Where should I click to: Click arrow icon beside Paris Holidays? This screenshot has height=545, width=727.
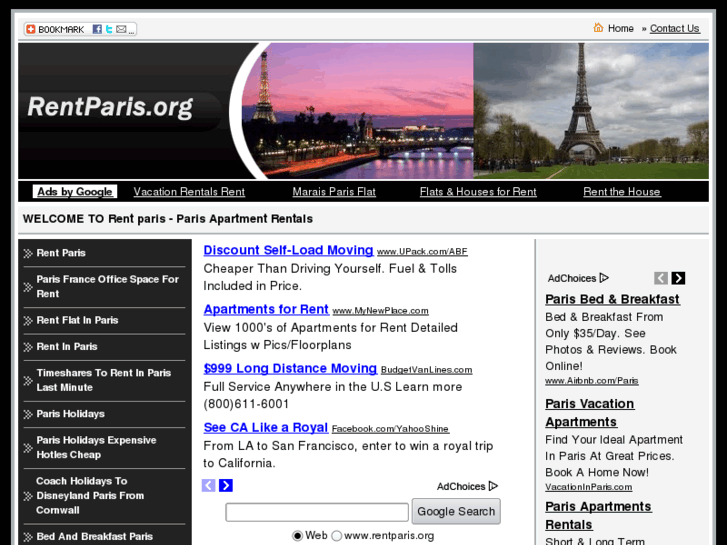28,414
